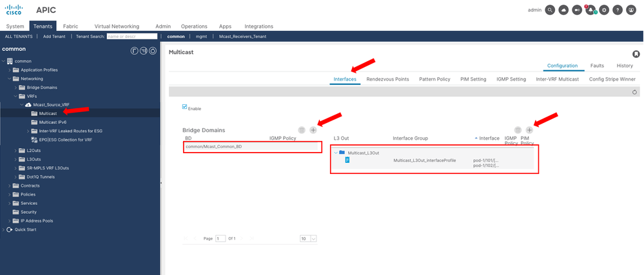
Task: Click the Security folder icon in tree
Action: tap(16, 212)
